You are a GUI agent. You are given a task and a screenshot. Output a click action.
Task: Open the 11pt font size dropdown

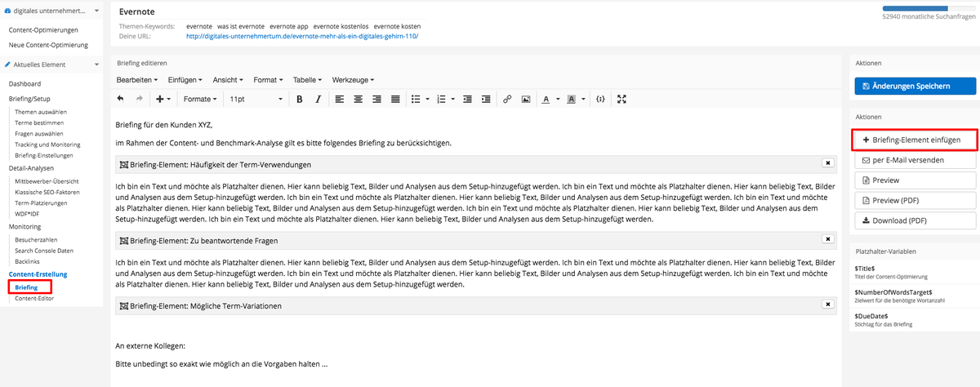pyautogui.click(x=255, y=99)
